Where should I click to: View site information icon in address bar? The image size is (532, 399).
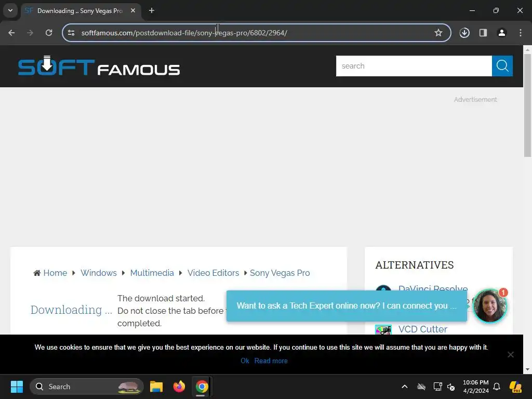(71, 33)
